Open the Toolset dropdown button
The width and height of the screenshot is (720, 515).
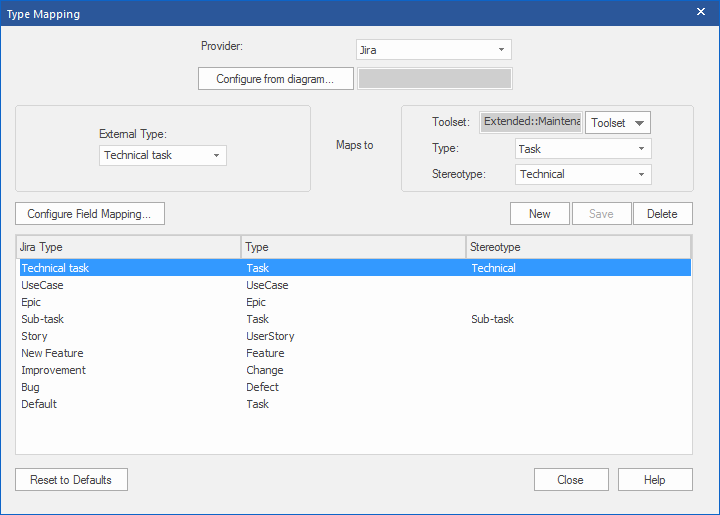(x=617, y=123)
